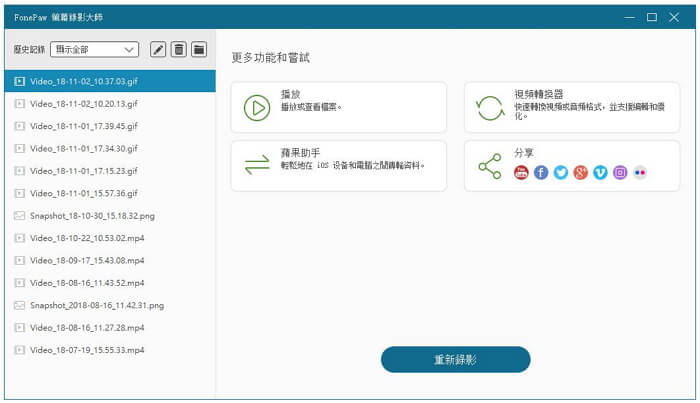Select Video_18-08-16_11.27.28.mp4
Screen dimensions: 700x403
click(110, 328)
